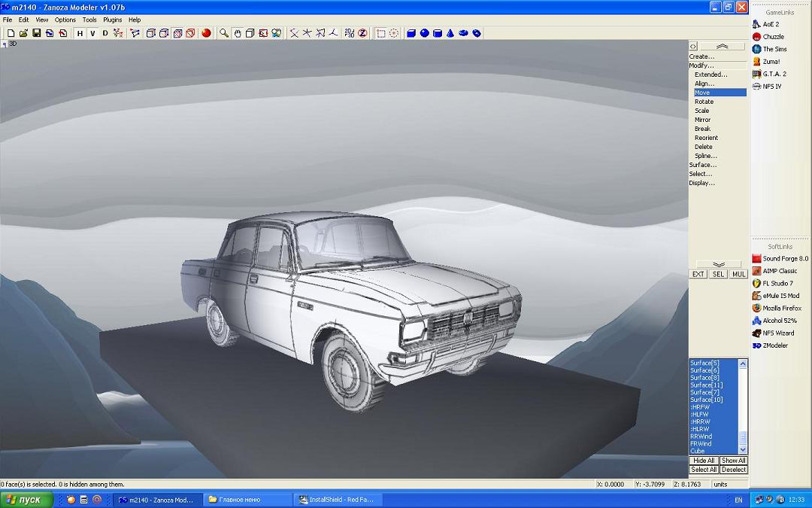Create a blue torus primitive
Screen dimensions: 812x508
pyautogui.click(x=463, y=33)
